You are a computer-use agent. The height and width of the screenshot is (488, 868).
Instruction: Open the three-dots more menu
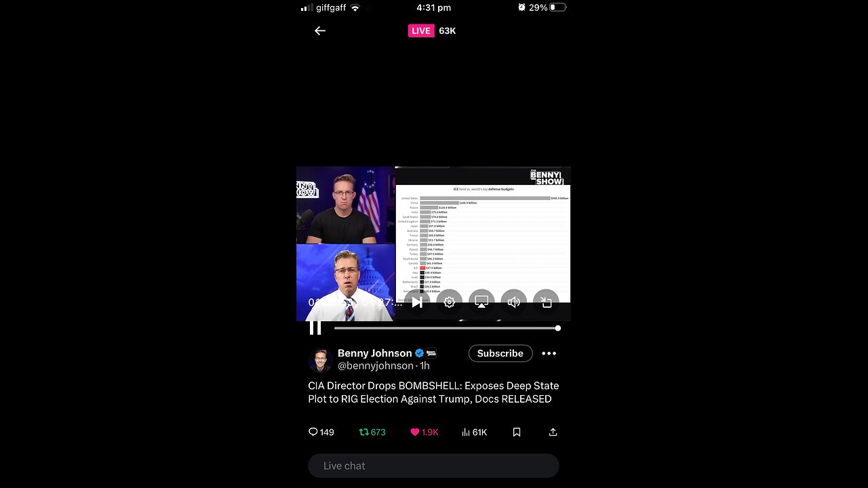pyautogui.click(x=549, y=353)
